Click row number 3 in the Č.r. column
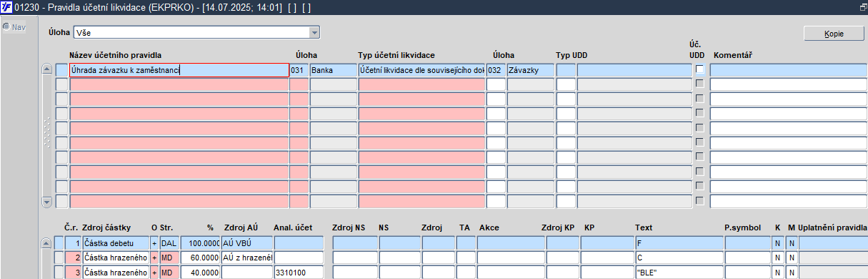Screen dimensions: 868x279 point(74,272)
